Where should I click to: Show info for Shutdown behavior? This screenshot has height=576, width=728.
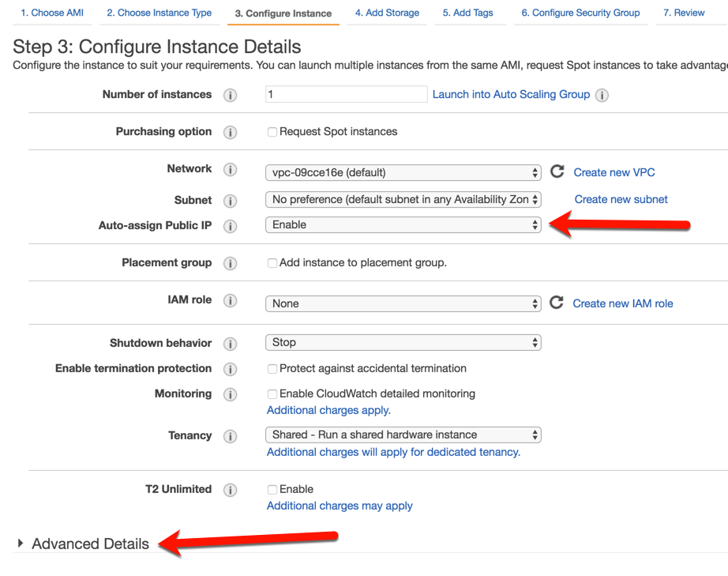click(x=230, y=344)
